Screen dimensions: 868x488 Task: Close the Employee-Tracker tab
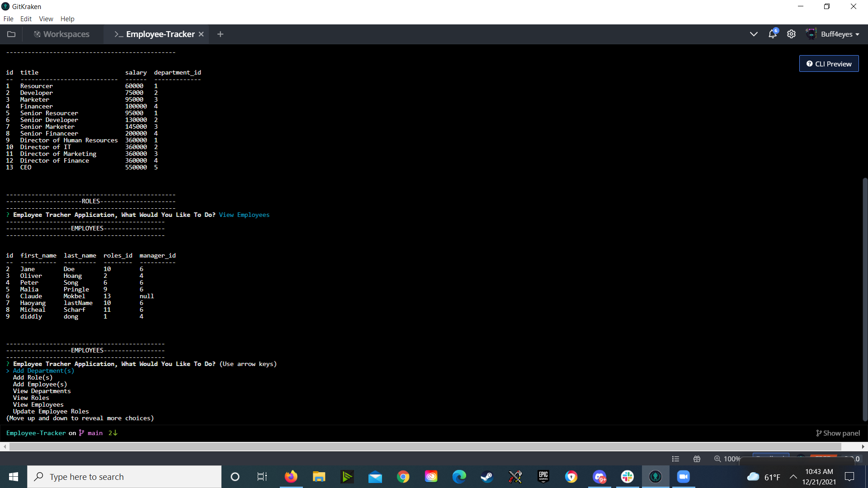(x=202, y=34)
